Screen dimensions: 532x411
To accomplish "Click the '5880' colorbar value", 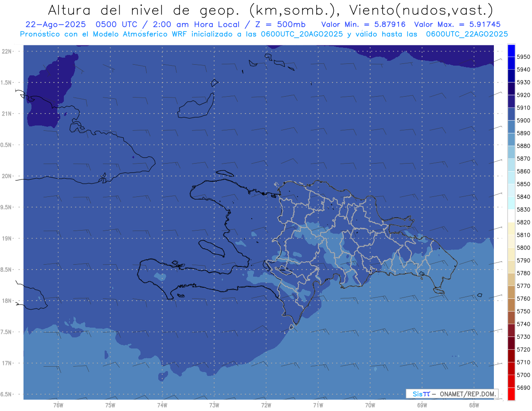I will point(523,146).
